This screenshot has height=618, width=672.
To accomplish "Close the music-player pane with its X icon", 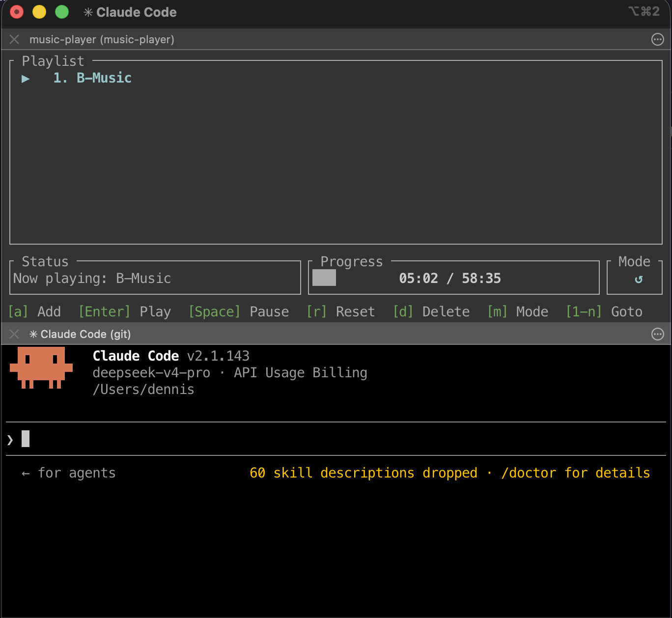I will click(x=14, y=39).
